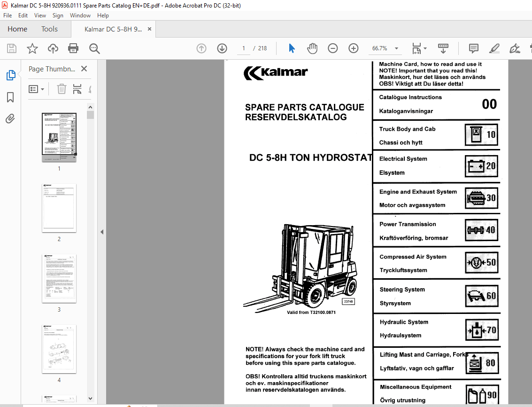Toggle the Page Thumbnails panel
The image size is (532, 407).
coord(10,75)
